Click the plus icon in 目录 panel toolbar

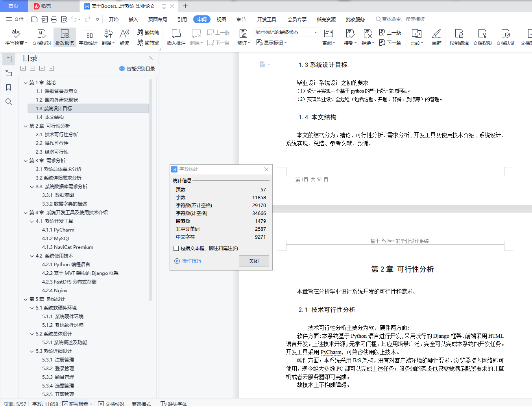click(42, 69)
